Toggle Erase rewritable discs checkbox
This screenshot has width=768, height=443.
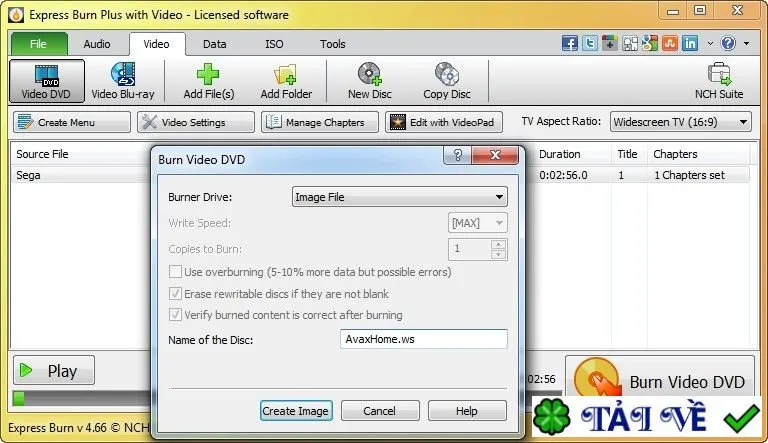[x=175, y=294]
